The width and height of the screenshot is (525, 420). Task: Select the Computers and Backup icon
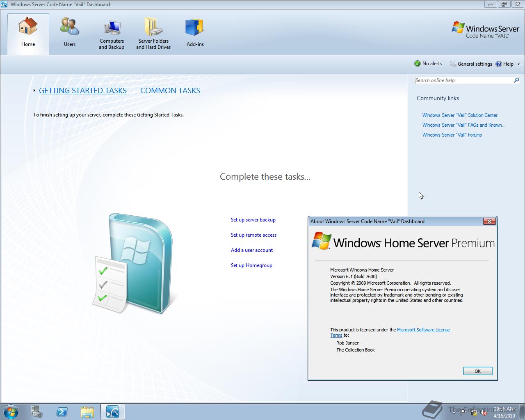[x=111, y=33]
